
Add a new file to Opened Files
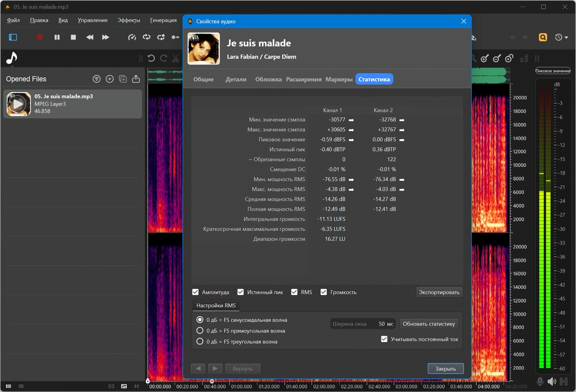(109, 79)
